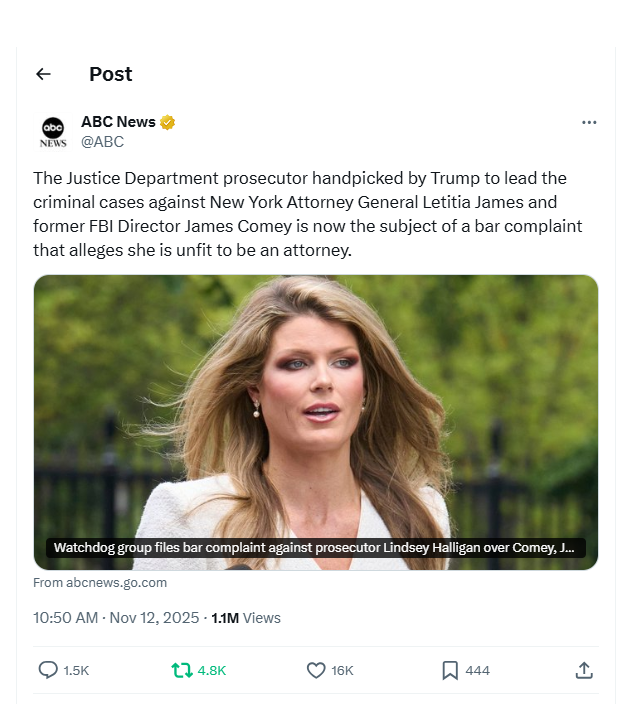The width and height of the screenshot is (641, 704).
Task: Open the three-dot more options menu
Action: pyautogui.click(x=589, y=122)
